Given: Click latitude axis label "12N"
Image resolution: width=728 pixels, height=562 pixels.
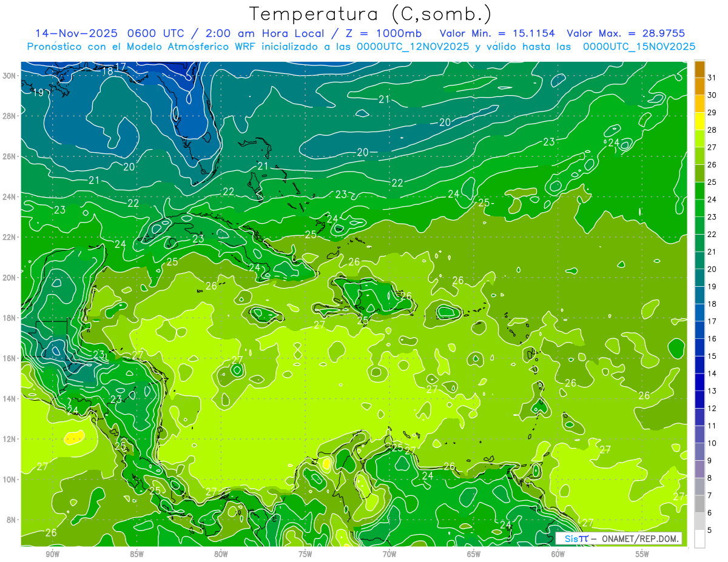Looking at the screenshot, I should point(9,439).
